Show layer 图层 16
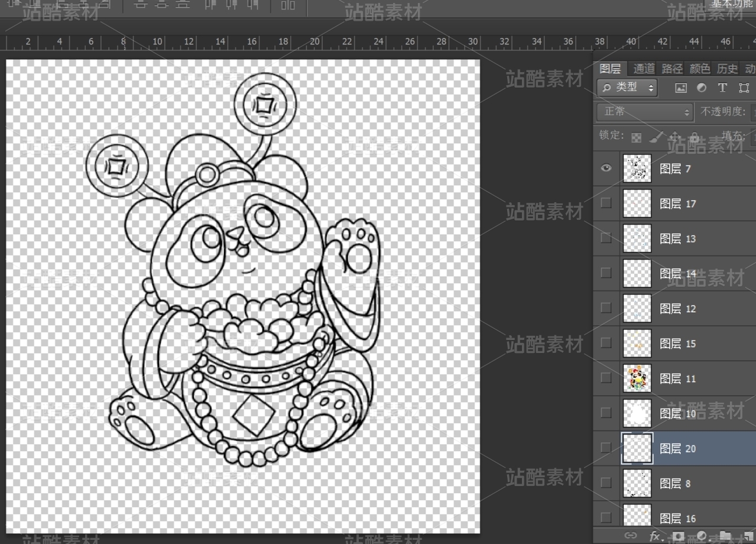Viewport: 756px width, 544px height. 606,517
